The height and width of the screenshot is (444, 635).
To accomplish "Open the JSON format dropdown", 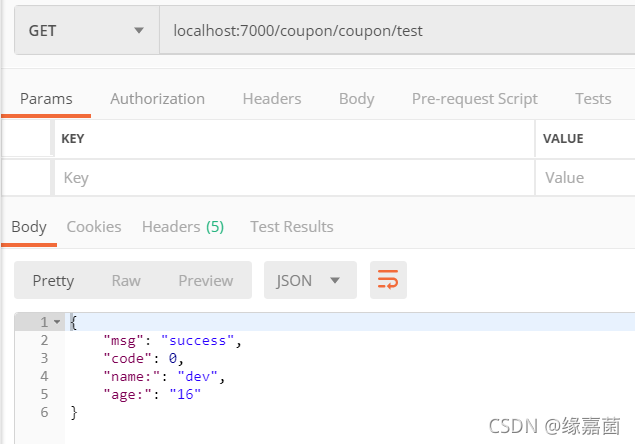I will click(310, 280).
